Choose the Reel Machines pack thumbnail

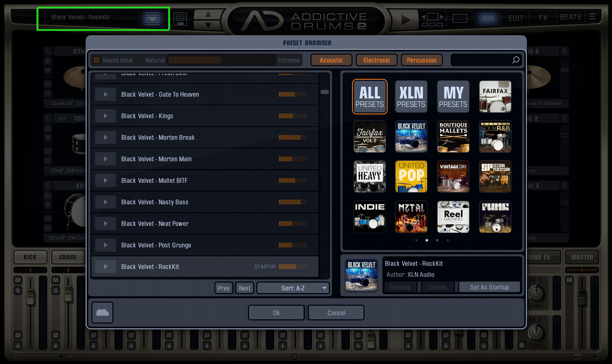[x=453, y=217]
